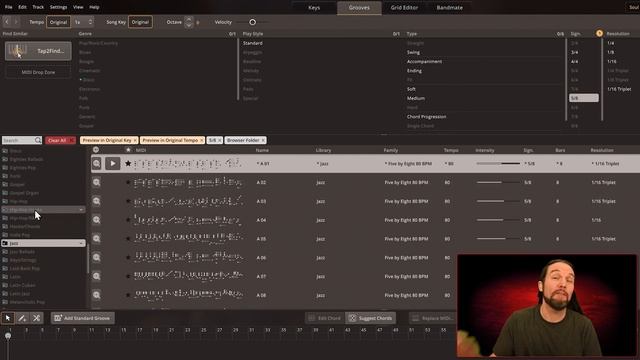Remove the 5/8 filter tag

pos(220,140)
